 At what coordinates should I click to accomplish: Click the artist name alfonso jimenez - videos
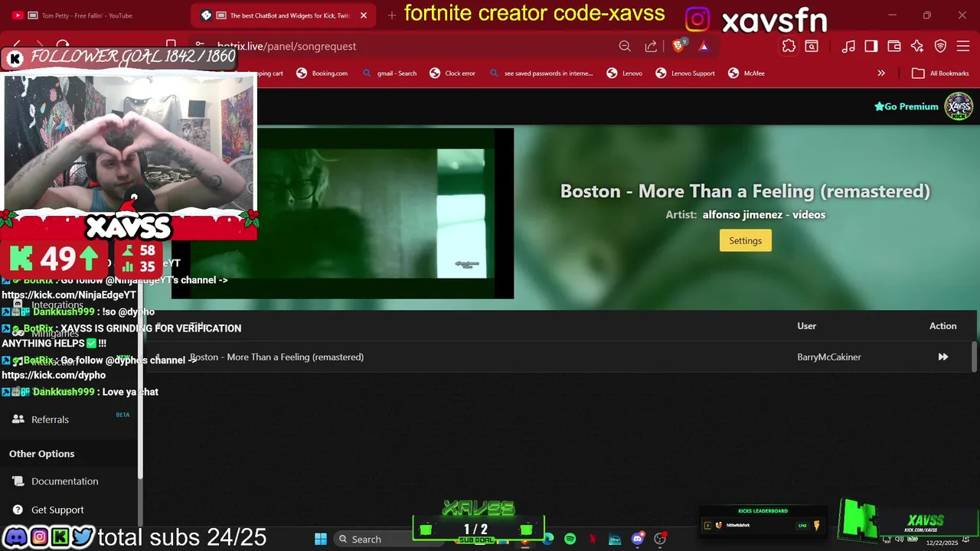click(x=764, y=215)
